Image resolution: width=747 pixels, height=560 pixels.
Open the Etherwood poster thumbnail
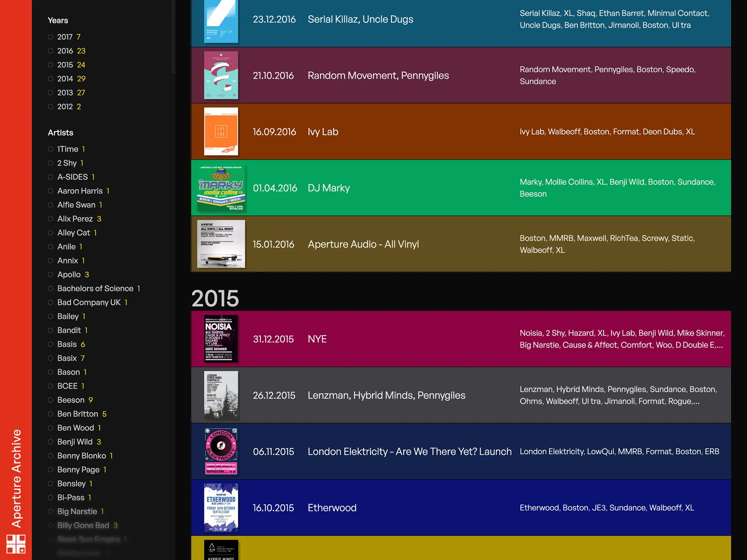click(221, 508)
